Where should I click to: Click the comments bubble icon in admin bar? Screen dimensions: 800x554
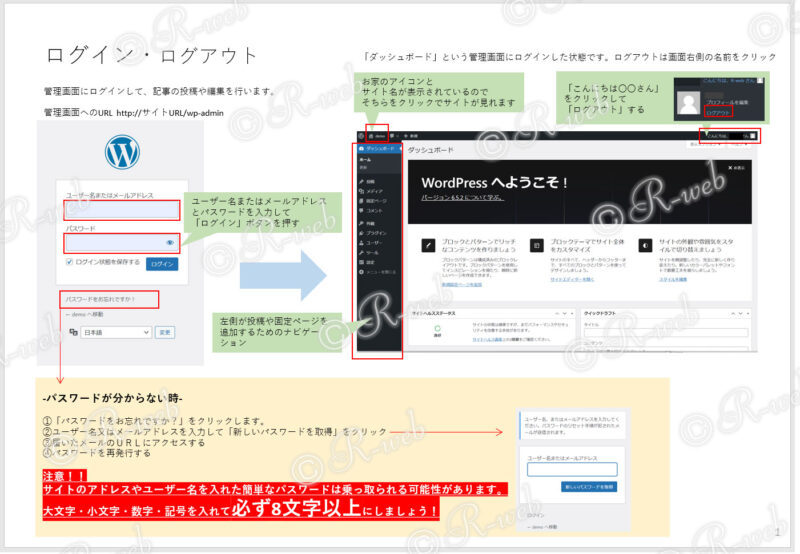(393, 136)
